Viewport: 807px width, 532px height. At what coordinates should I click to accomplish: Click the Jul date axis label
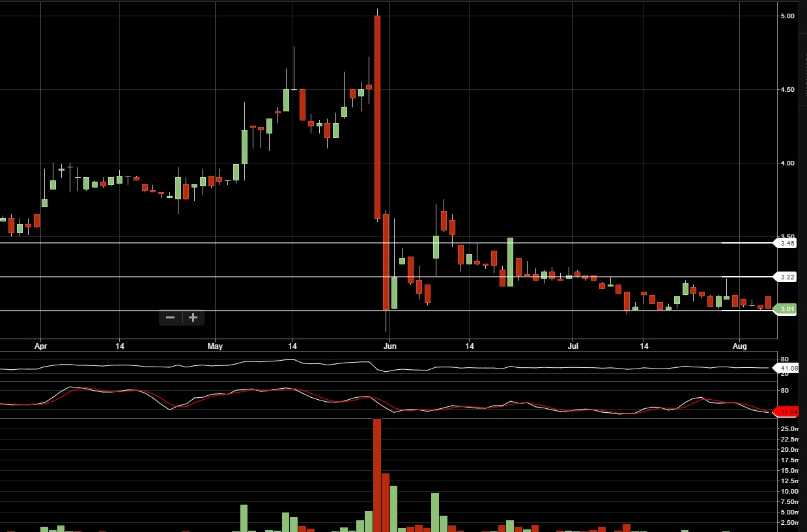coord(573,346)
